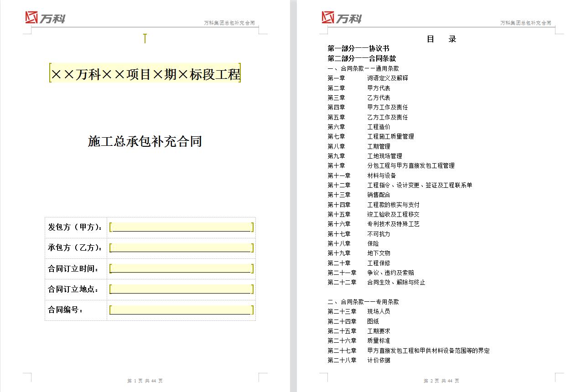Screen dimensions: 586x392
Task: Click the table label 合同订立时间：
Action: pyautogui.click(x=73, y=268)
